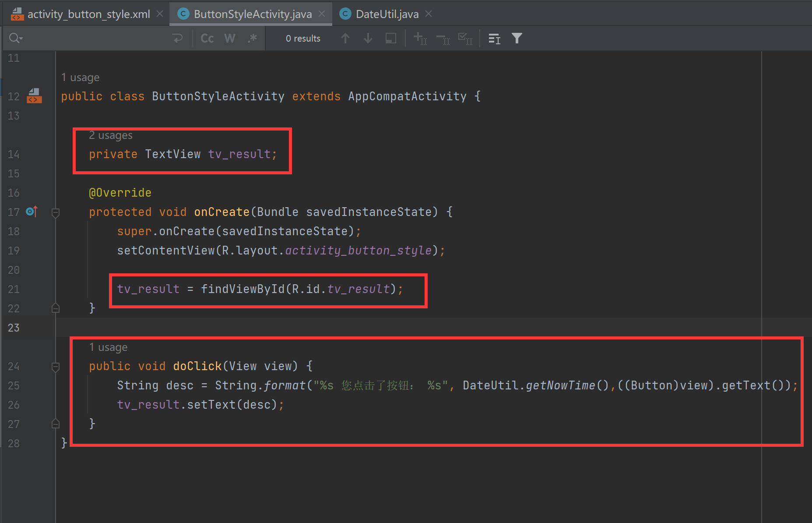
Task: Click setText call on line 26
Action: [x=211, y=405]
